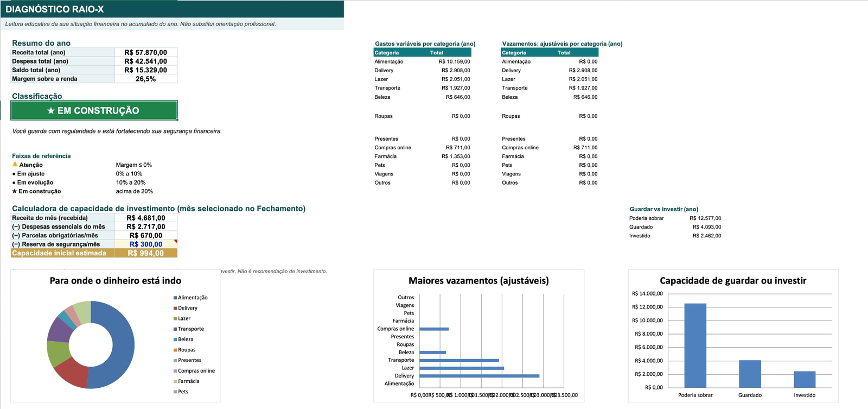Viewport: 868px width, 409px height.
Task: Click the Guardado column in the capacity chart
Action: point(750,374)
